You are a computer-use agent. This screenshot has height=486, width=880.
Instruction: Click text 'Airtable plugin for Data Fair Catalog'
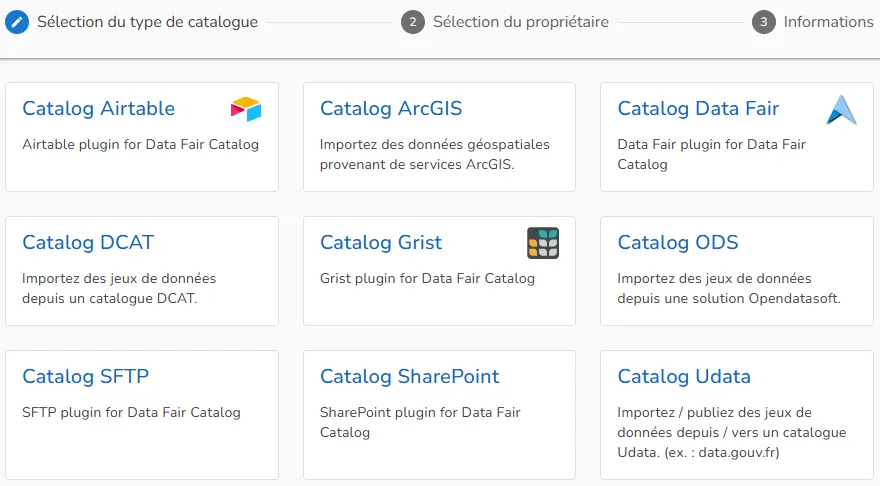[140, 144]
